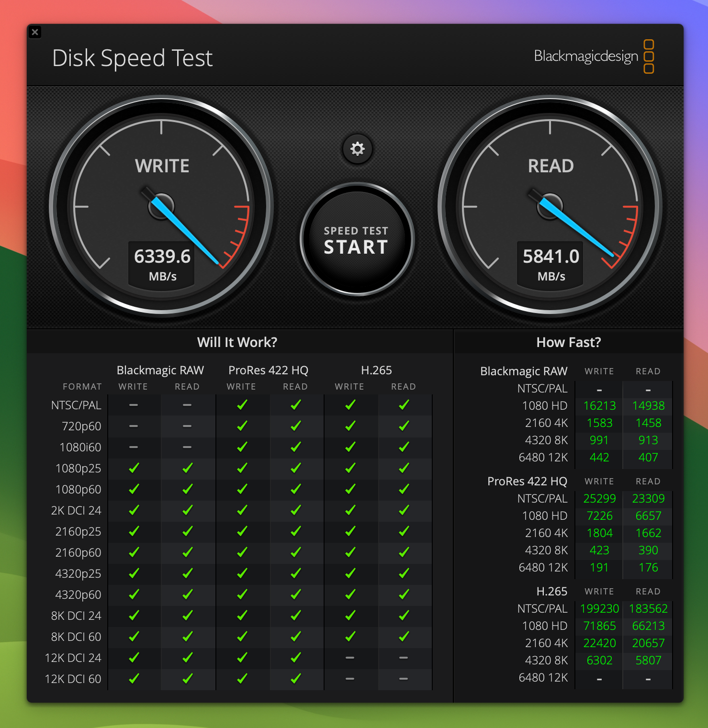Click the 2K DCI 24 format row label

pyautogui.click(x=76, y=510)
